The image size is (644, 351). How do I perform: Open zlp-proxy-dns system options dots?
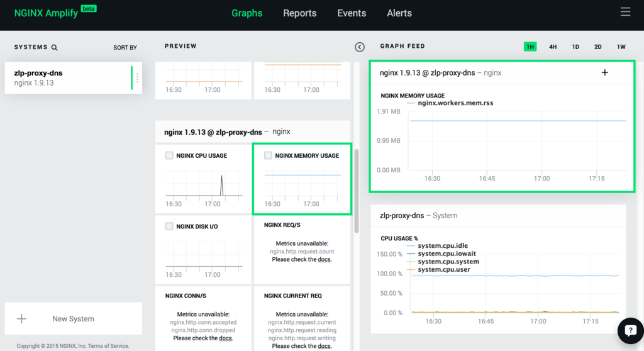(x=137, y=77)
